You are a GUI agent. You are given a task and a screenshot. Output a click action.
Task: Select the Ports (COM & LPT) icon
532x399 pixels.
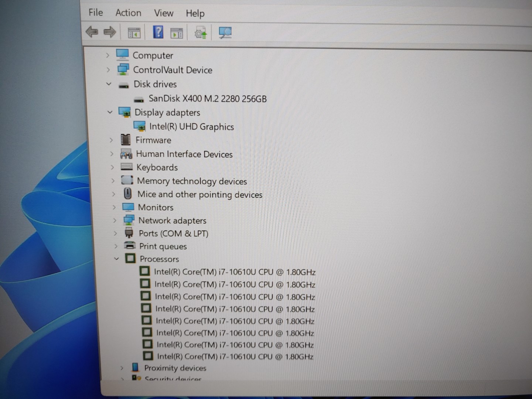point(129,233)
